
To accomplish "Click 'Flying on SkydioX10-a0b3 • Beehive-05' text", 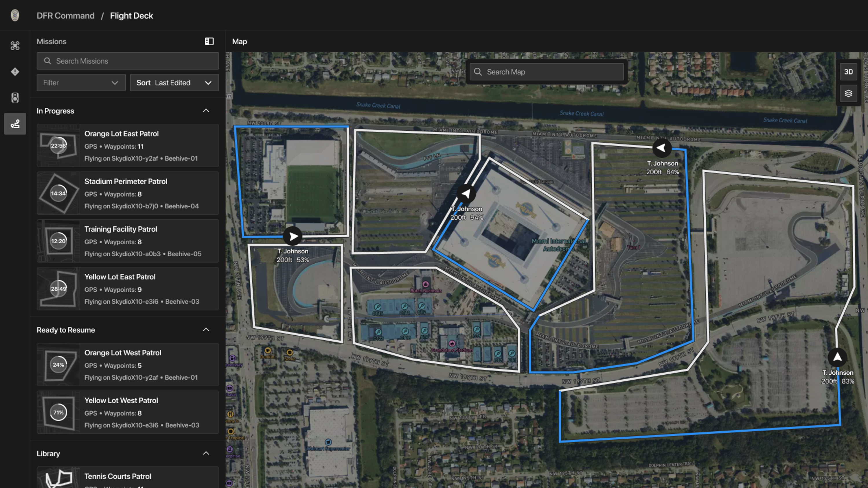I will (143, 254).
